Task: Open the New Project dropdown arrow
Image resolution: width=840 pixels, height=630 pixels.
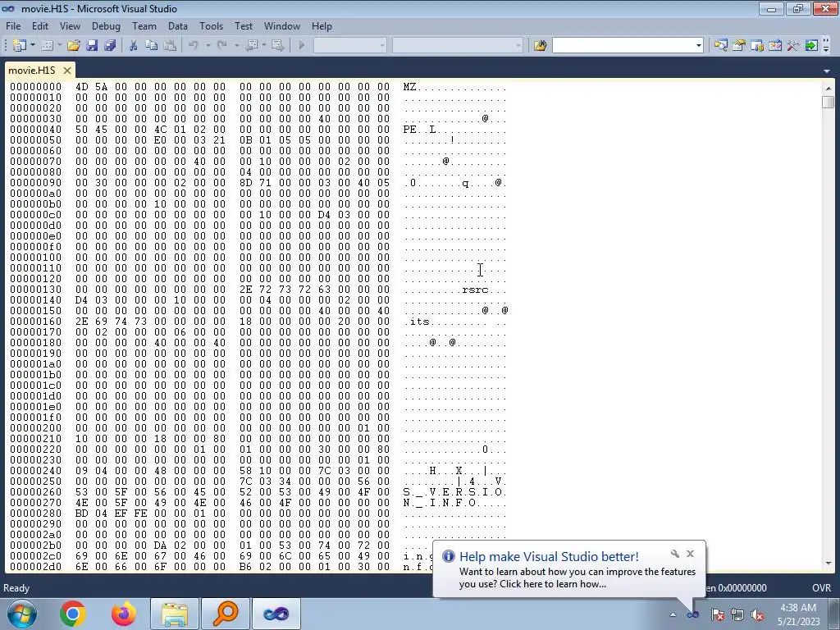Action: pyautogui.click(x=33, y=46)
